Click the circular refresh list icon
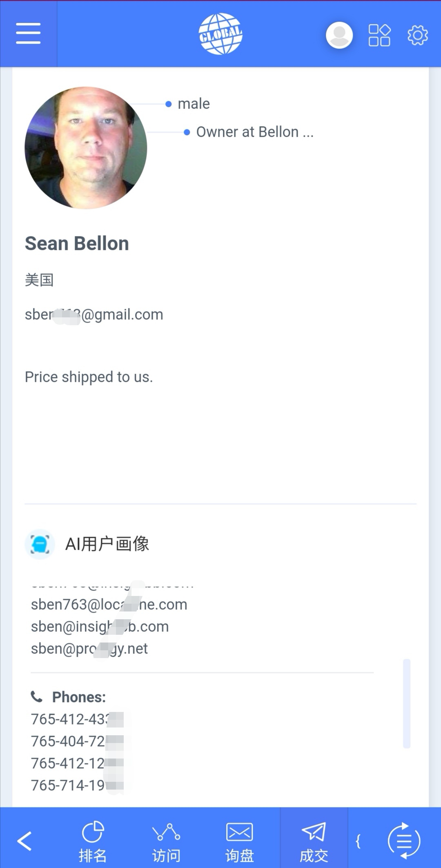Viewport: 441px width, 868px height. pos(403,841)
